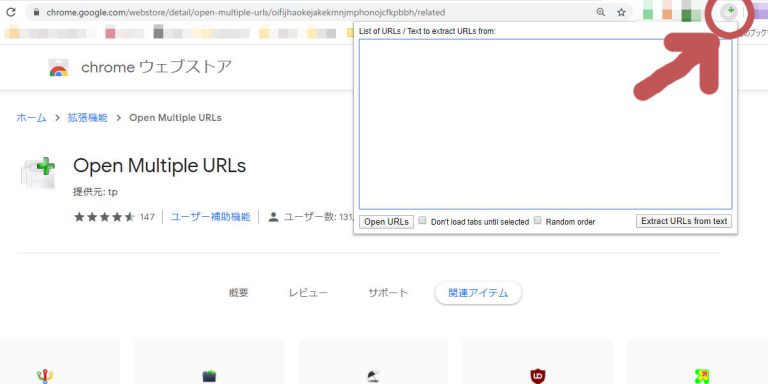The width and height of the screenshot is (768, 384).
Task: Open the related extension with dark briefcase icon
Action: pos(209,376)
